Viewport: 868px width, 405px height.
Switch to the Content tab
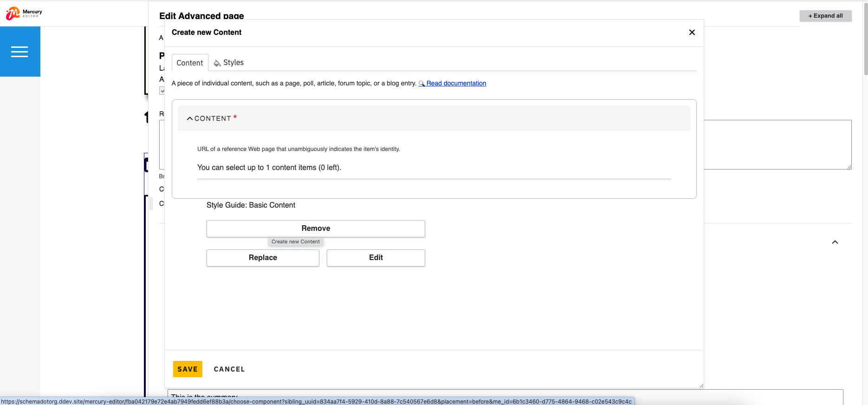tap(189, 63)
